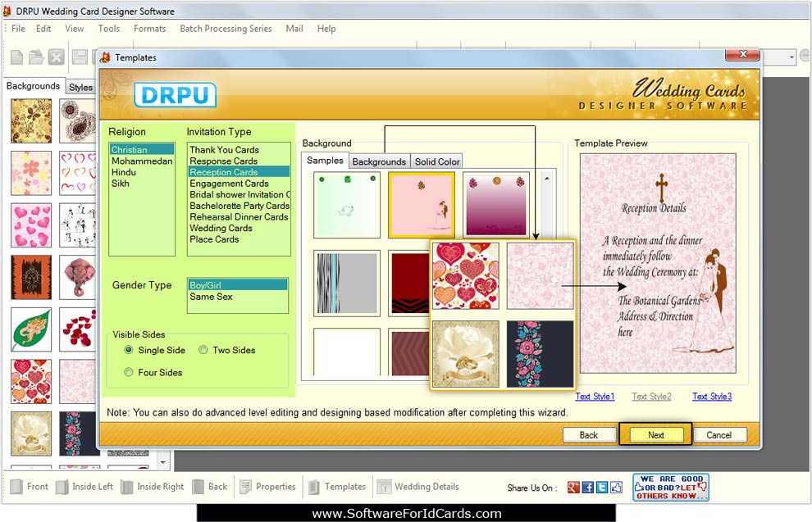Click the Open folder toolbar icon
The image size is (812, 522).
(36, 57)
